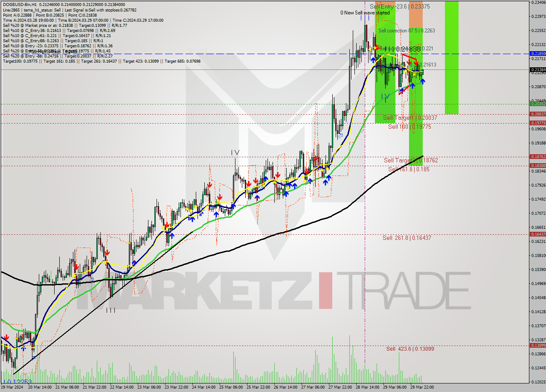The image size is (546, 392).
Task: Click the '19 Mar 2024' time axis label
Action: pos(12,387)
